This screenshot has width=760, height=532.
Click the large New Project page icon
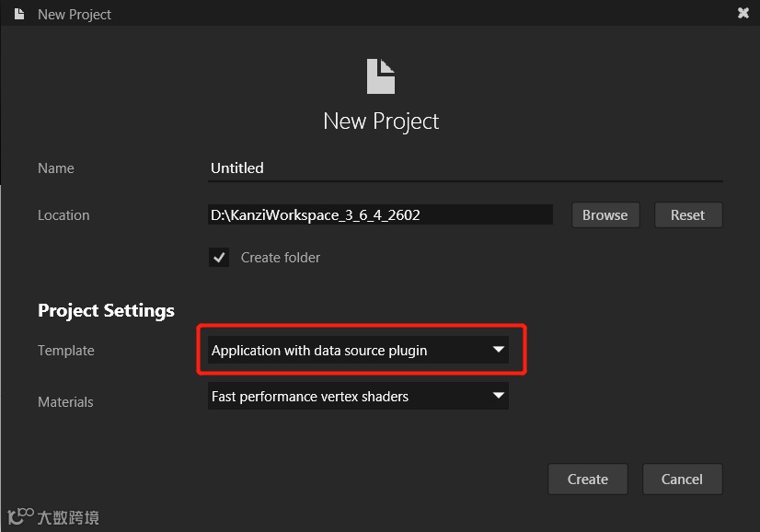click(x=381, y=76)
